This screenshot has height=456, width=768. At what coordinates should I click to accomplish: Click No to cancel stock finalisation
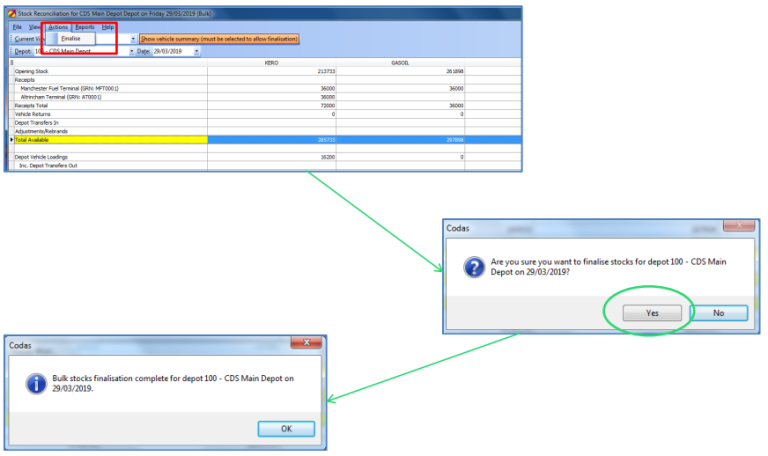pos(718,312)
